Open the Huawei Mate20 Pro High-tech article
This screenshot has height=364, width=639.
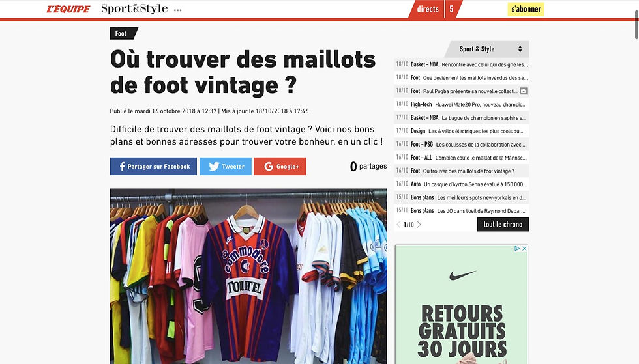pos(462,105)
